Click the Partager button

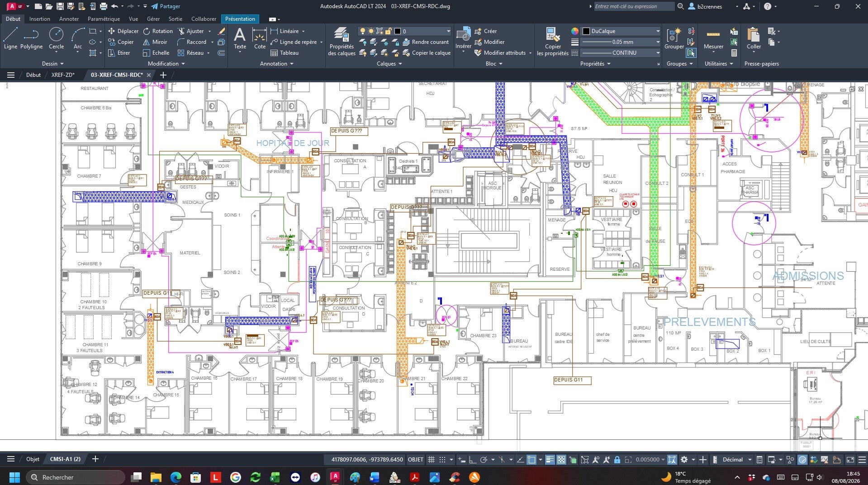click(166, 6)
